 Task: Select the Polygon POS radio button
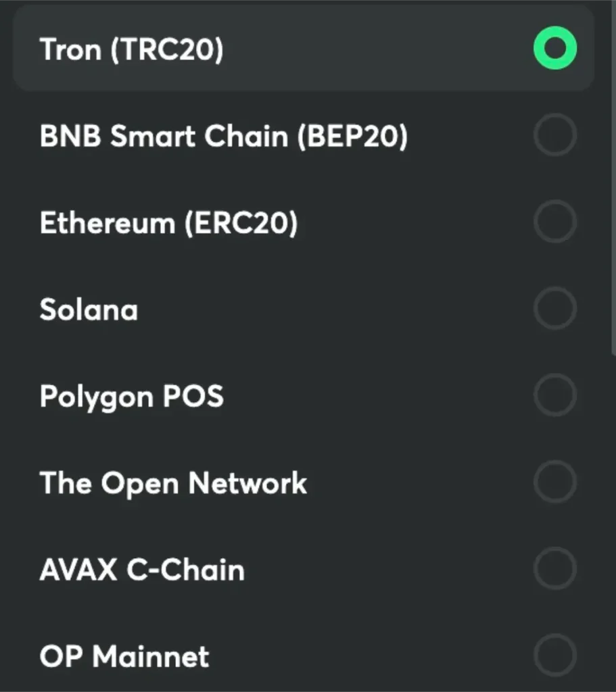tap(554, 395)
